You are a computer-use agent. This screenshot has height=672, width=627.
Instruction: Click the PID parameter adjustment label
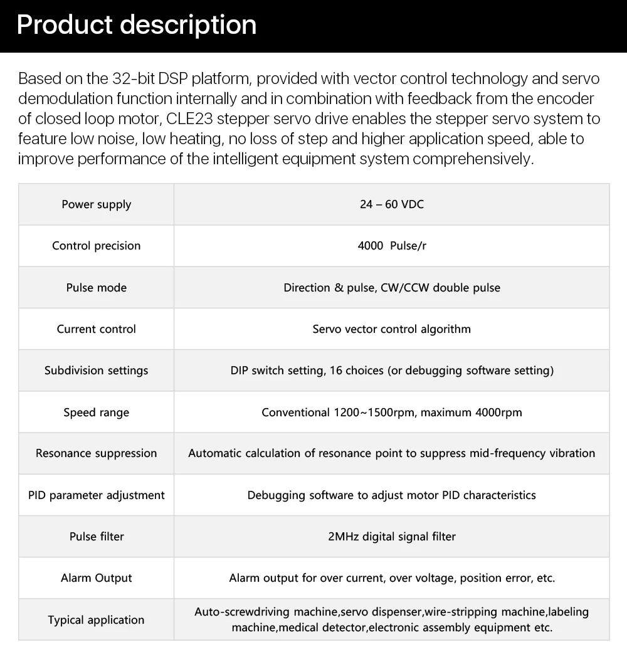[x=96, y=495]
